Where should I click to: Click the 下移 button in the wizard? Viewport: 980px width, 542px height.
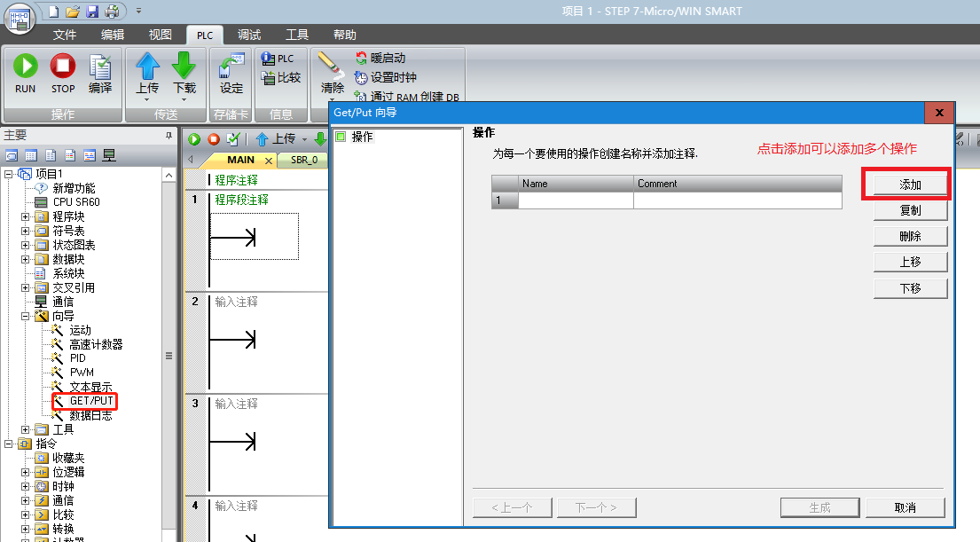point(910,288)
